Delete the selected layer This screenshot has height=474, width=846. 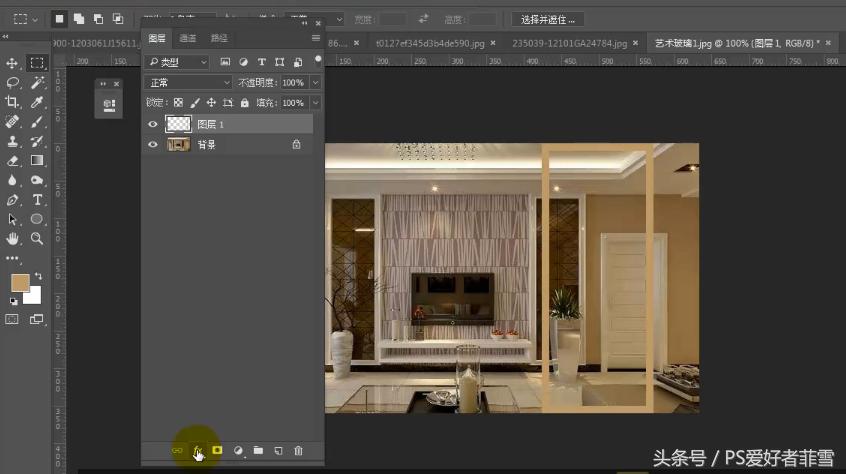(x=298, y=450)
